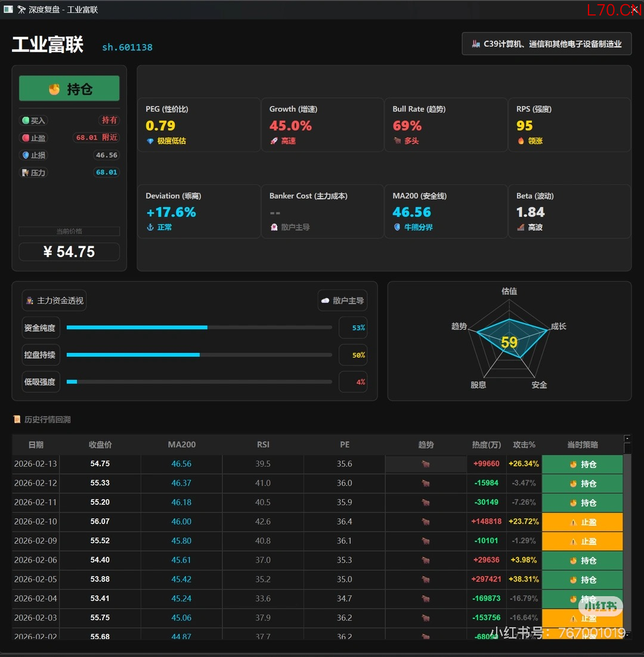Image resolution: width=644 pixels, height=657 pixels.
Task: Click the stock code sh.601138
Action: point(127,47)
